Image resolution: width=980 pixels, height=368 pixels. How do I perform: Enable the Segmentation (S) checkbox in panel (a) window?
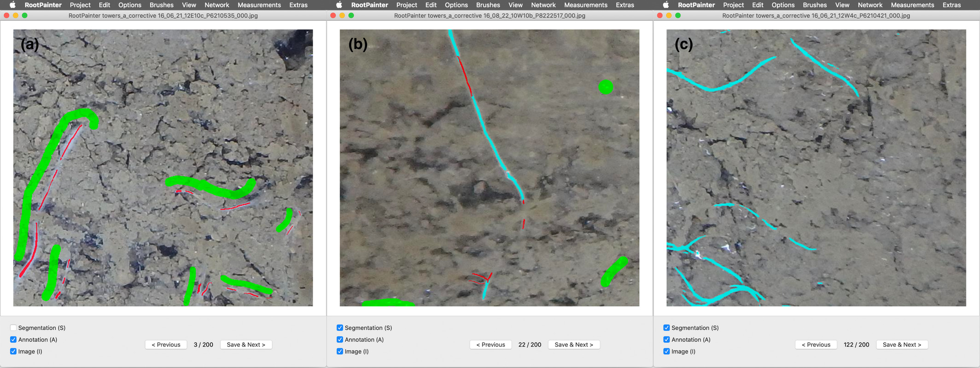(13, 328)
